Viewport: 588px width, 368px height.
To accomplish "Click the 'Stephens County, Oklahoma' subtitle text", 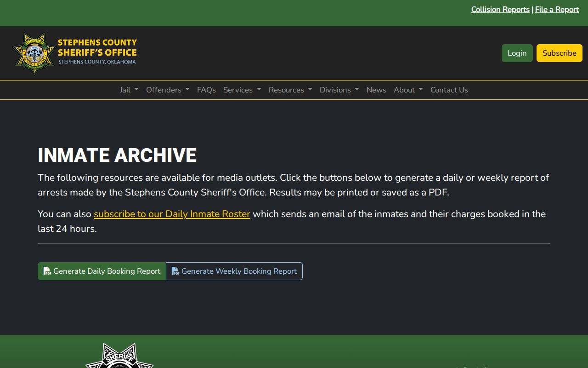I will [97, 62].
